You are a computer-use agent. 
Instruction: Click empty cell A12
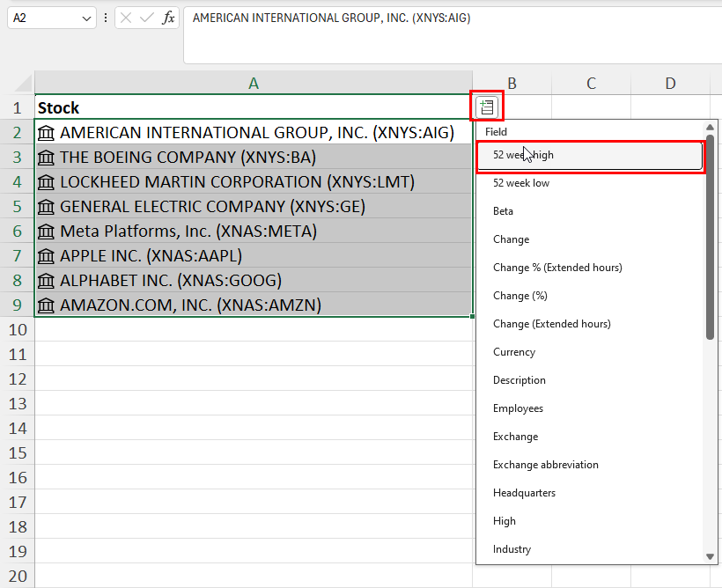(254, 379)
